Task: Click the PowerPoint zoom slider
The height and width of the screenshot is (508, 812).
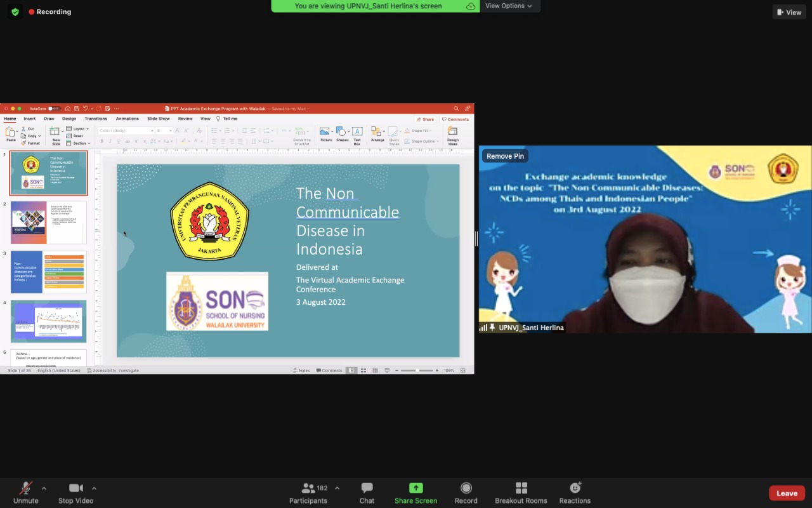Action: (417, 370)
